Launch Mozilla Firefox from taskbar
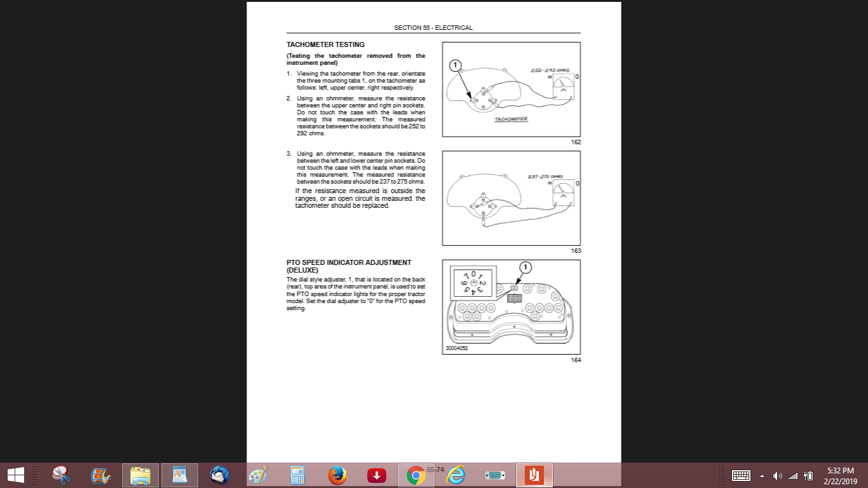The height and width of the screenshot is (488, 868). click(x=337, y=475)
